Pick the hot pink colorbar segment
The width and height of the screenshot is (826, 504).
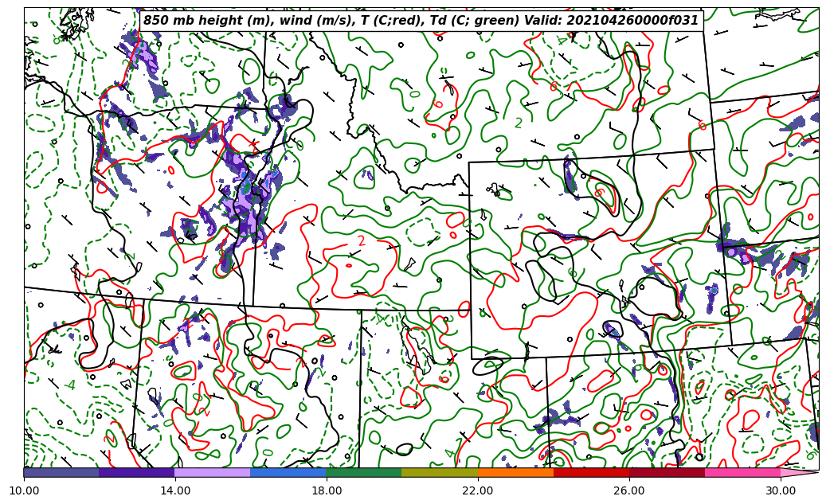point(742,473)
